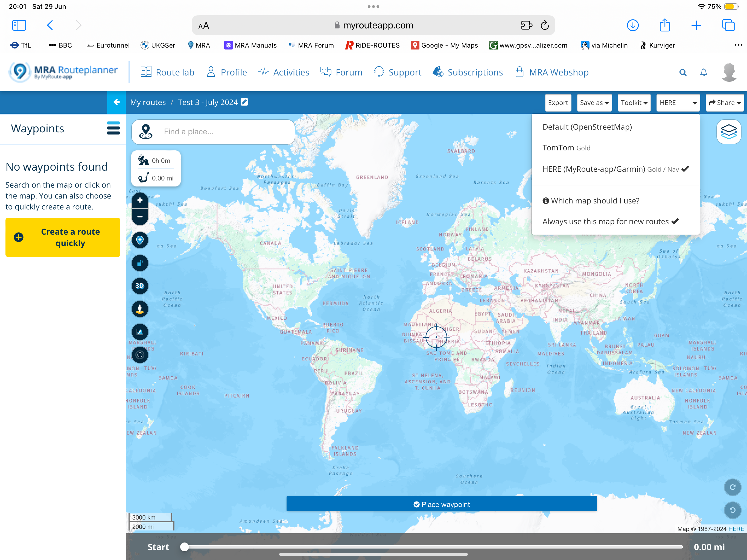Focus the Find a place search field
This screenshot has width=747, height=560.
coord(214,132)
